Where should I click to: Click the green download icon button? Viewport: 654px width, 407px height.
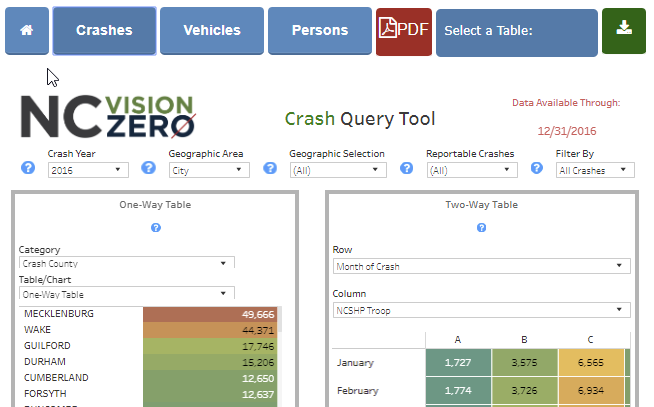[x=624, y=30]
